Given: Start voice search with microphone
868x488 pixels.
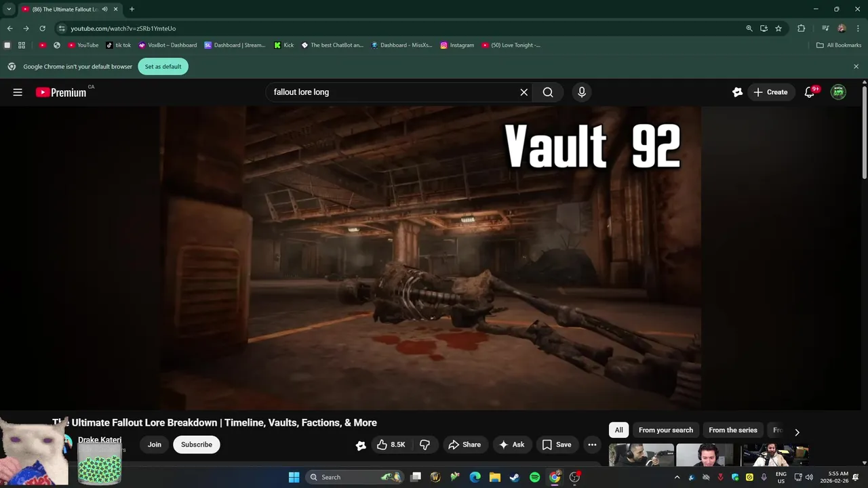Looking at the screenshot, I should (x=581, y=92).
